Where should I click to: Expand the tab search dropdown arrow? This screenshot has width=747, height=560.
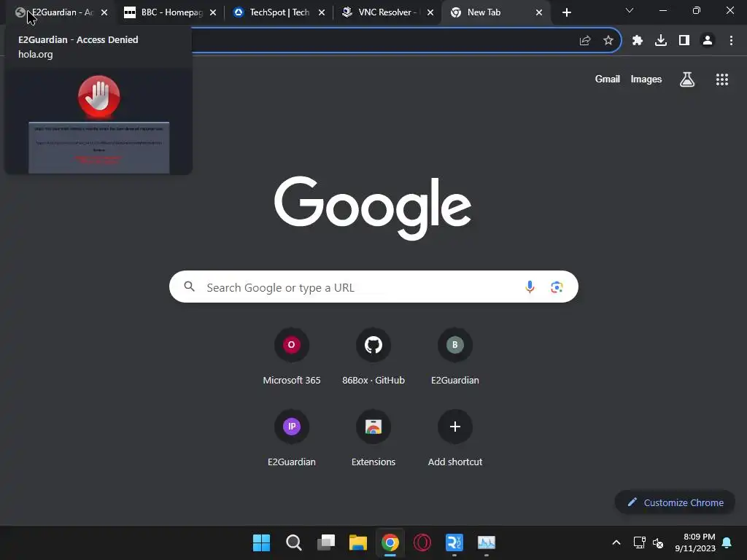coord(630,10)
